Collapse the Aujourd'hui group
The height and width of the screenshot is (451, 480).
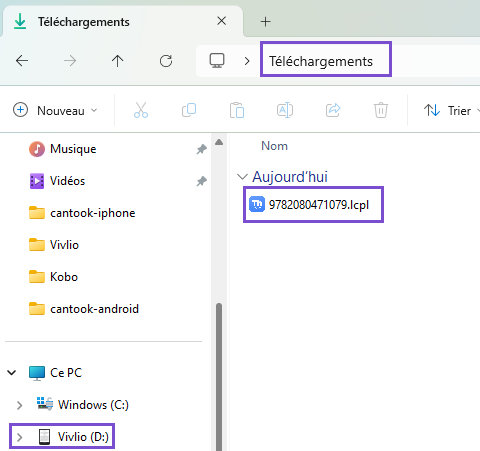pos(242,177)
